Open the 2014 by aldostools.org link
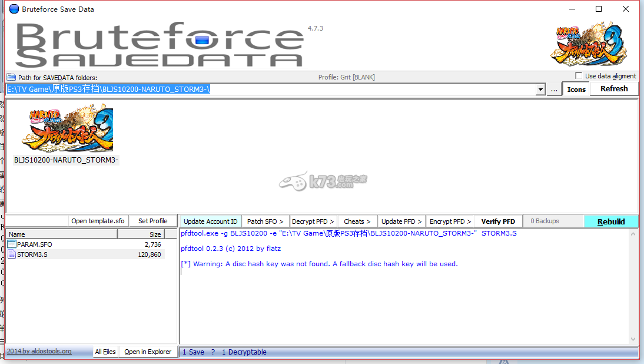The image size is (644, 364). pos(39,351)
